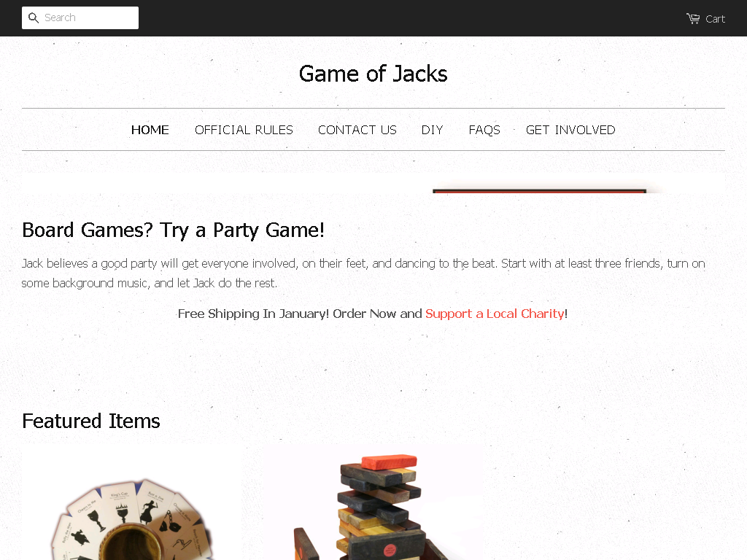Select GET INVOLVED in navigation
The height and width of the screenshot is (560, 747).
point(570,130)
